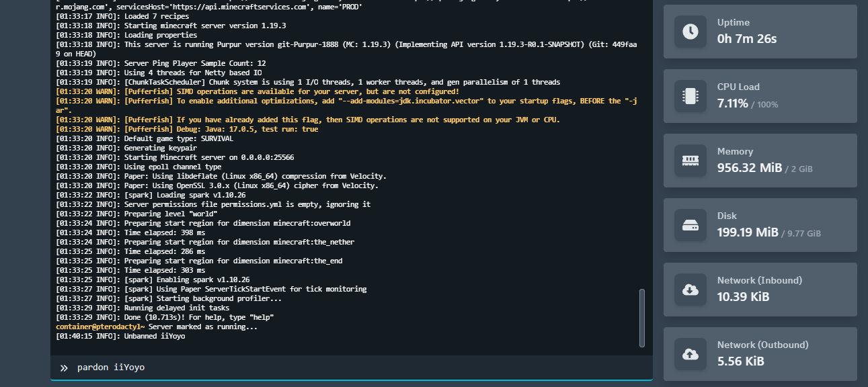Click the Network Outbound cloud upload icon
The image size is (868, 387).
coord(690,354)
